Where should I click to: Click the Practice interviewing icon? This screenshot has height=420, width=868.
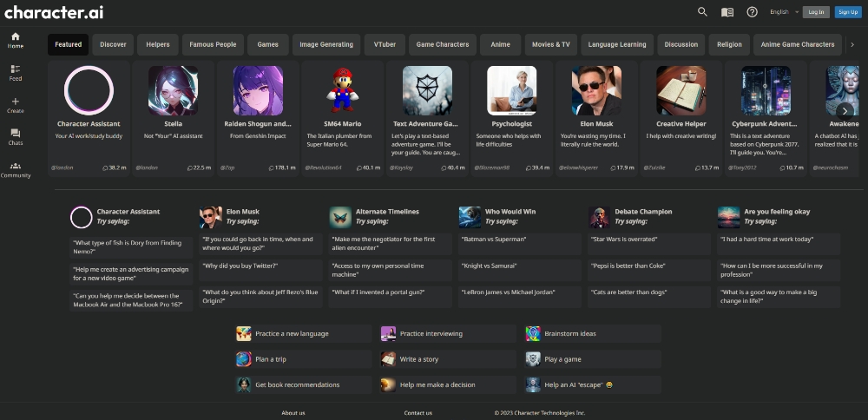tap(388, 334)
